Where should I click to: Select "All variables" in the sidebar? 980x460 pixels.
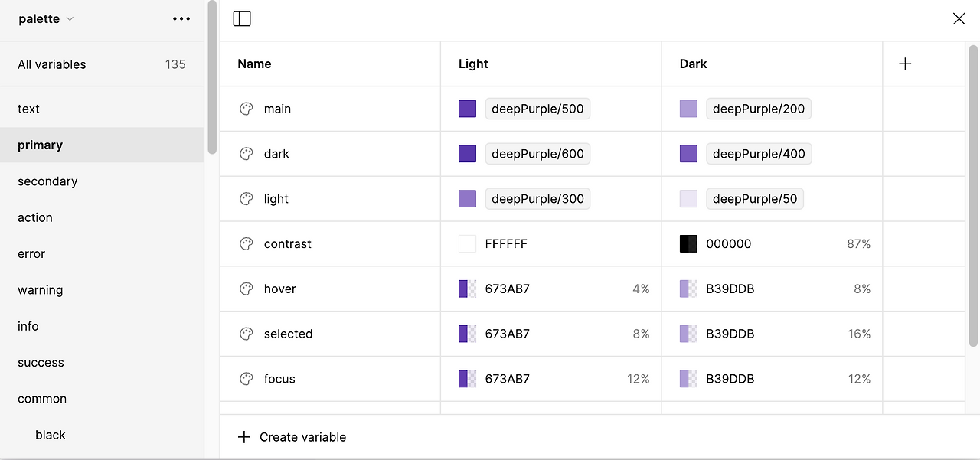pos(51,64)
